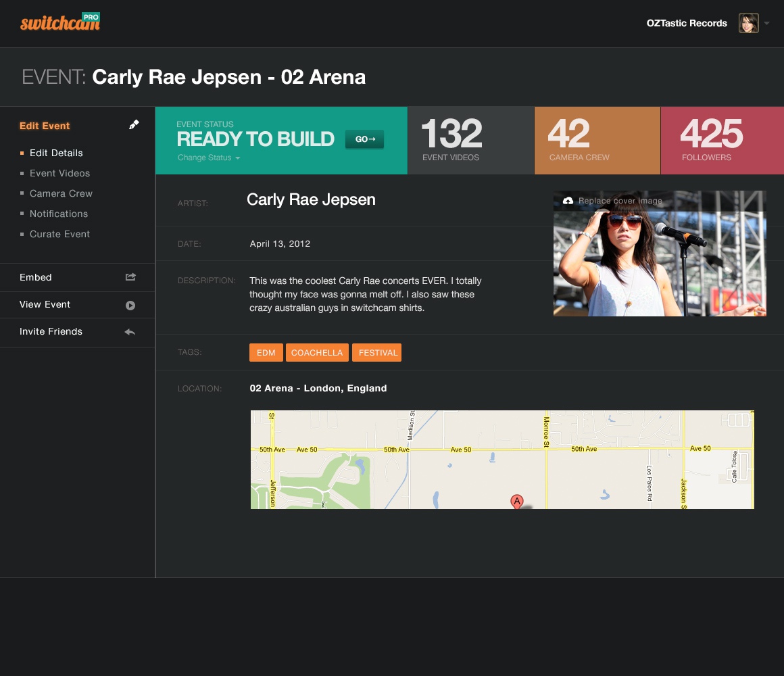Viewport: 784px width, 676px height.
Task: Click the switchcam PRO logo
Action: click(x=60, y=23)
